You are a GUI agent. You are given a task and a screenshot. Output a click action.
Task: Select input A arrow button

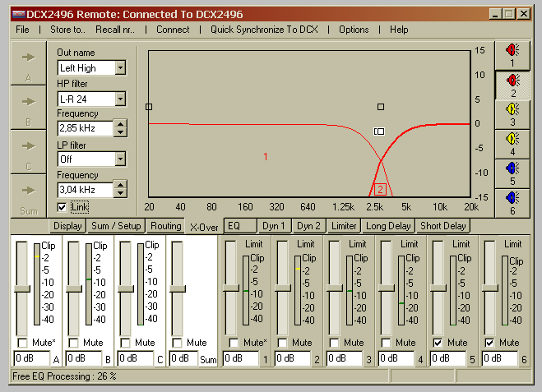[28, 63]
